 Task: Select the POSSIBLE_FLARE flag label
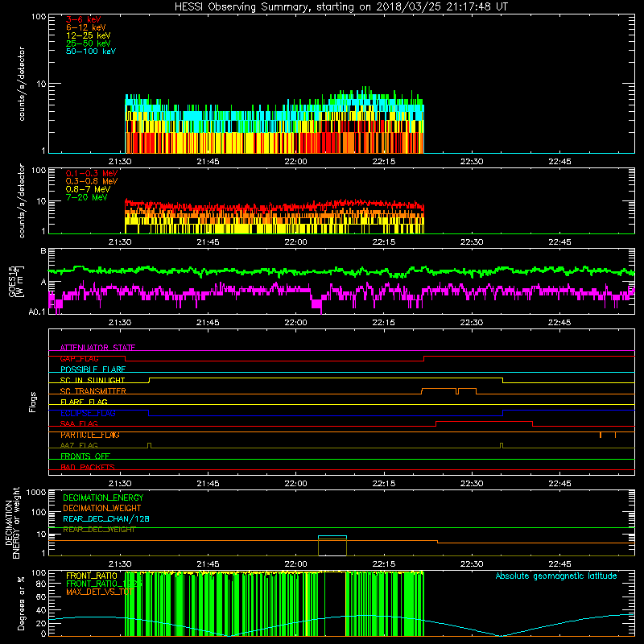tap(93, 369)
